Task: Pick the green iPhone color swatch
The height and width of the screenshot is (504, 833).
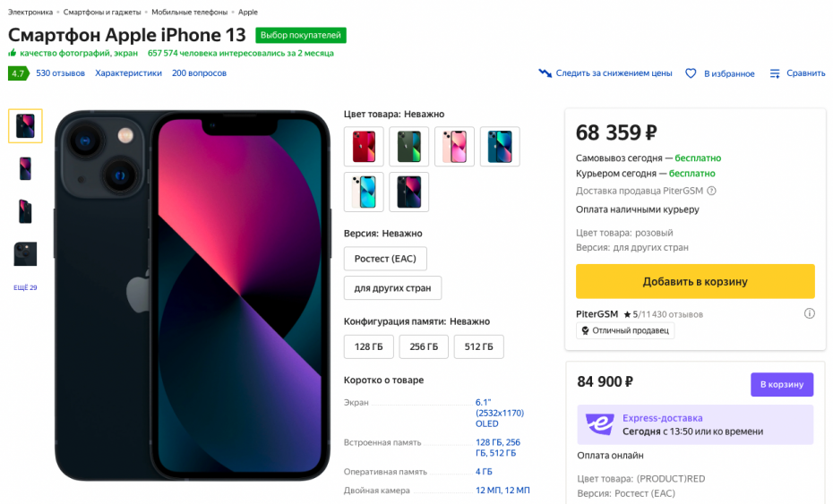Action: point(408,146)
